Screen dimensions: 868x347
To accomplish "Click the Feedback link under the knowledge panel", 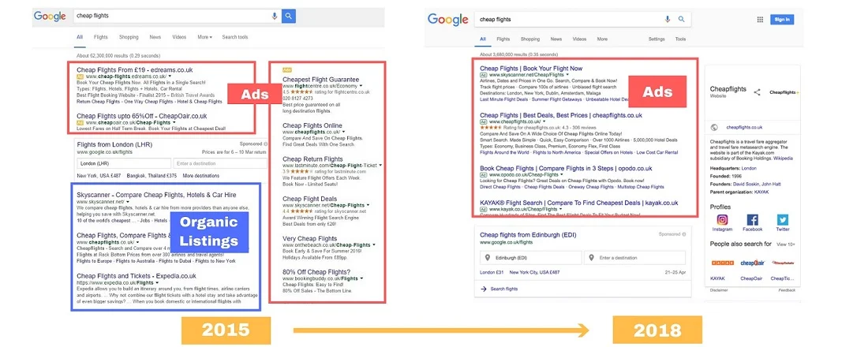I will coord(787,290).
